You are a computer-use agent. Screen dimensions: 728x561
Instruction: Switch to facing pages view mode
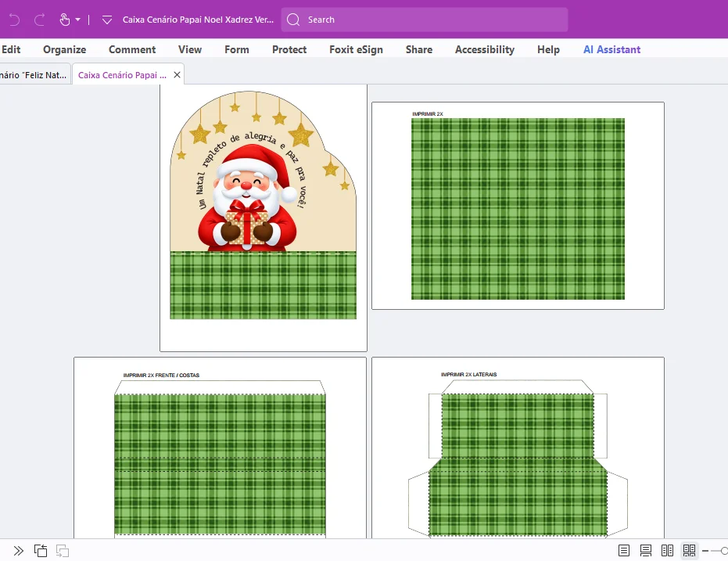click(667, 551)
